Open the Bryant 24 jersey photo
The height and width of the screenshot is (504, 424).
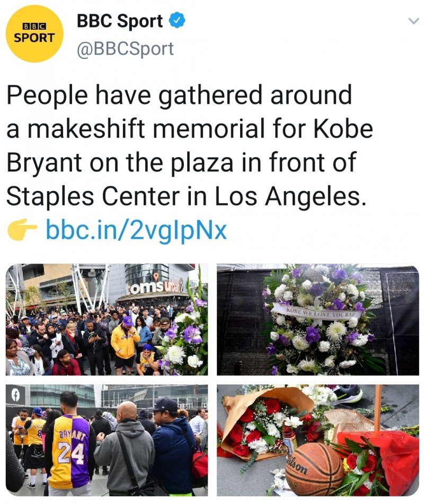pyautogui.click(x=107, y=439)
